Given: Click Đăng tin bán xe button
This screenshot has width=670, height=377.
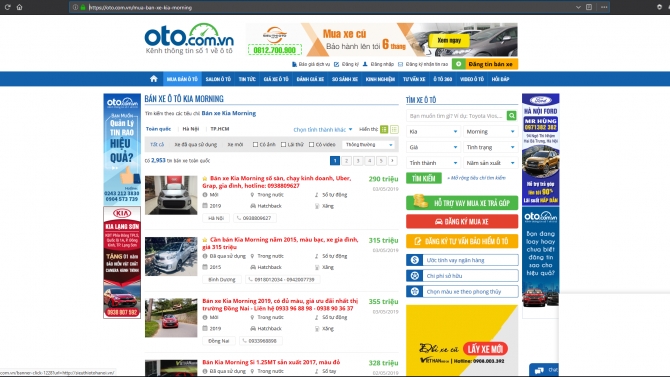Looking at the screenshot, I should 485,64.
